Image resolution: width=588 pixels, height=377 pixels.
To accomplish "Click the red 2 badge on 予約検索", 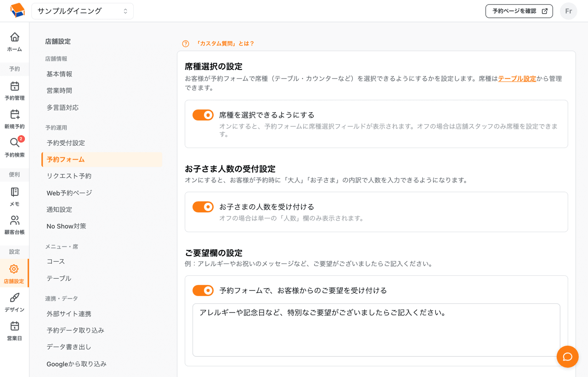I will tap(21, 139).
